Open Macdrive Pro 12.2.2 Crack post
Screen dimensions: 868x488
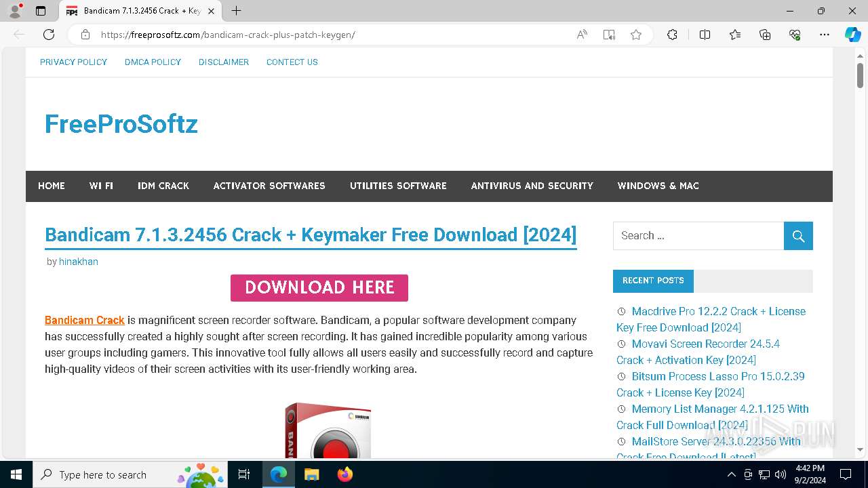[x=711, y=319]
